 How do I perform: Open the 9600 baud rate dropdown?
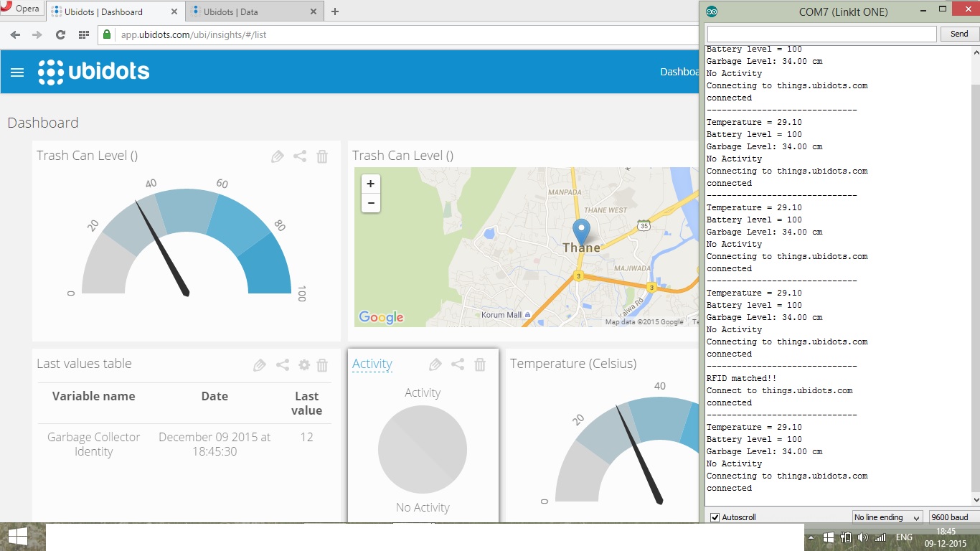[953, 517]
